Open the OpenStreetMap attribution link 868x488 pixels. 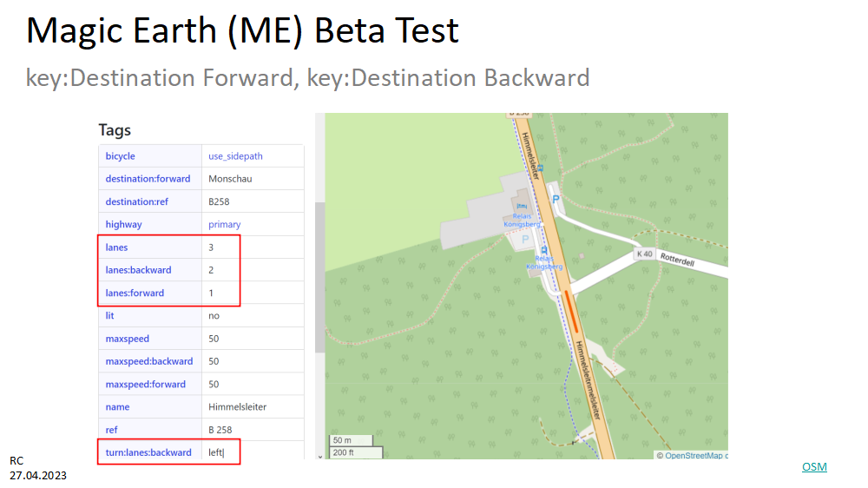pyautogui.click(x=695, y=455)
